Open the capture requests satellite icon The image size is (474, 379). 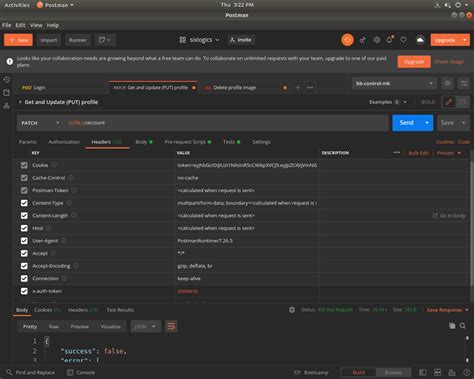[363, 40]
